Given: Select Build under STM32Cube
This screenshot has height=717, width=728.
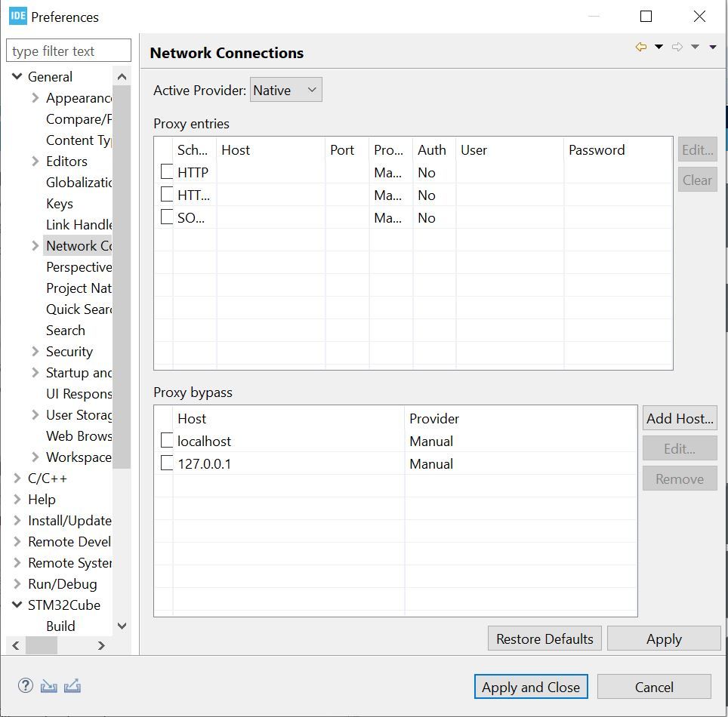Looking at the screenshot, I should pyautogui.click(x=60, y=626).
